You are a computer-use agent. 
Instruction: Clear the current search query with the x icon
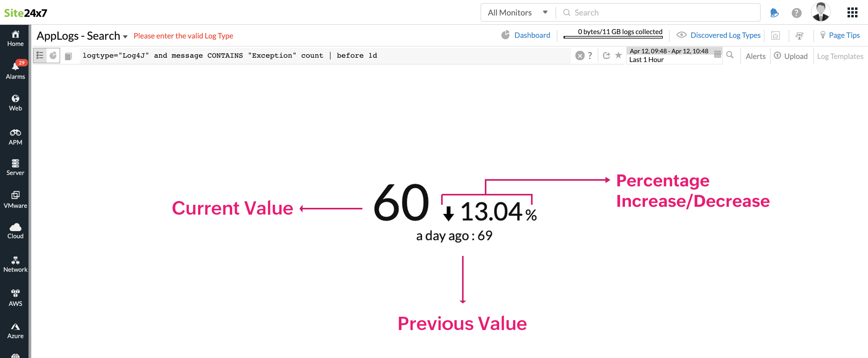click(x=580, y=56)
